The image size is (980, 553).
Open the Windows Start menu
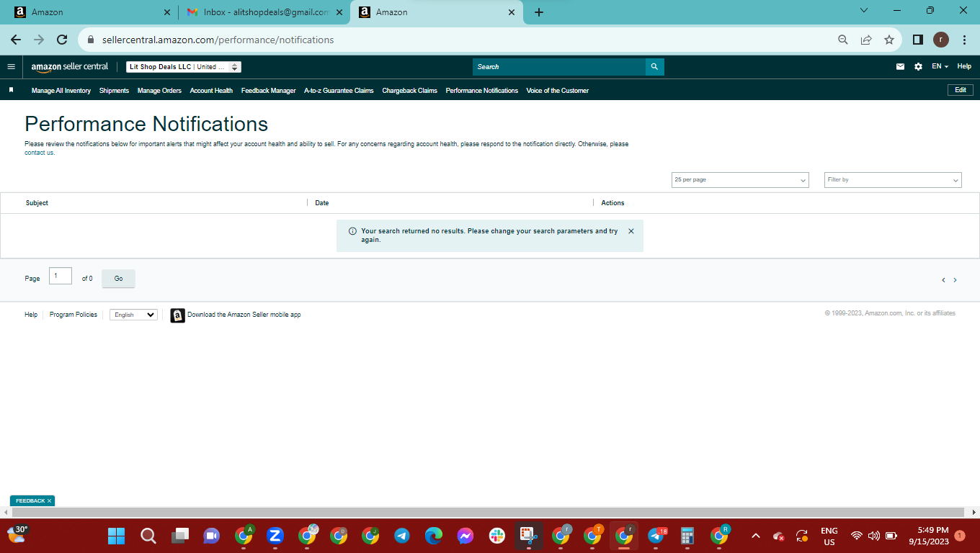116,536
